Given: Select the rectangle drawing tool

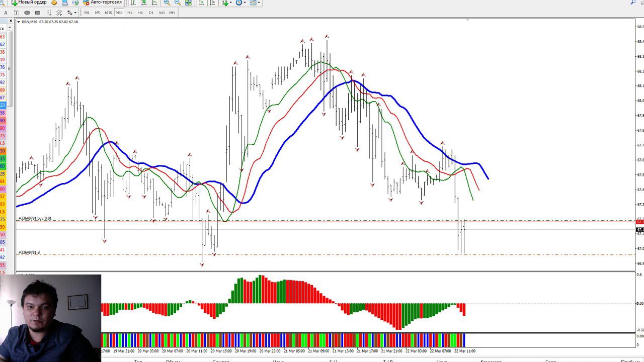Looking at the screenshot, I should pos(37,13).
